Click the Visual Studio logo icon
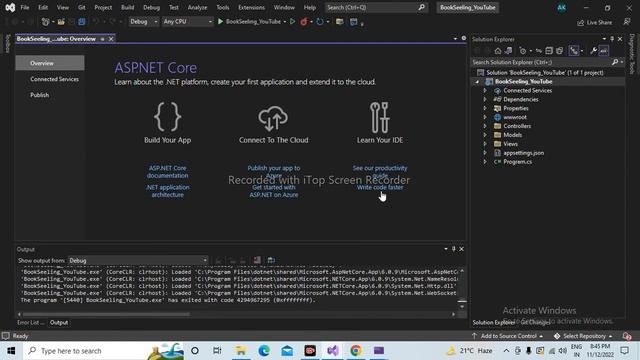Image resolution: width=640 pixels, height=360 pixels. click(10, 7)
